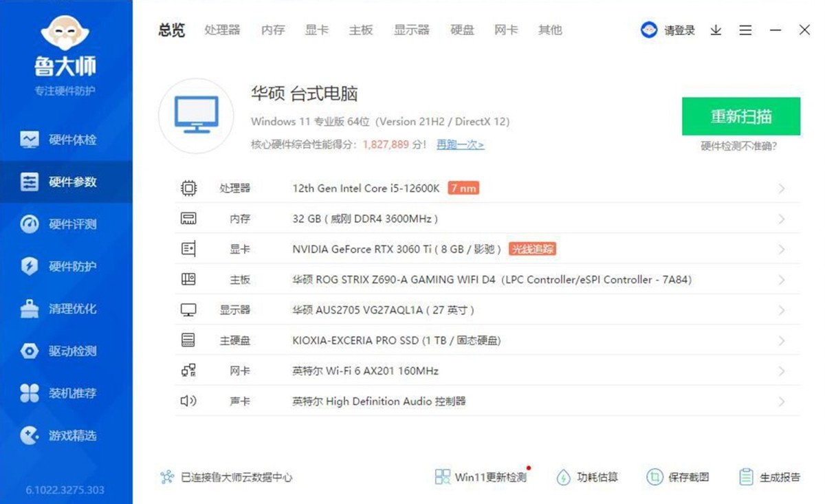Open Win11更新检测 tool
825x504 pixels.
pyautogui.click(x=481, y=477)
